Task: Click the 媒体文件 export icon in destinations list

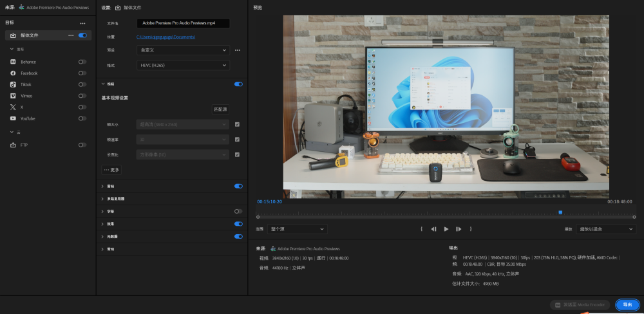Action: (x=13, y=35)
